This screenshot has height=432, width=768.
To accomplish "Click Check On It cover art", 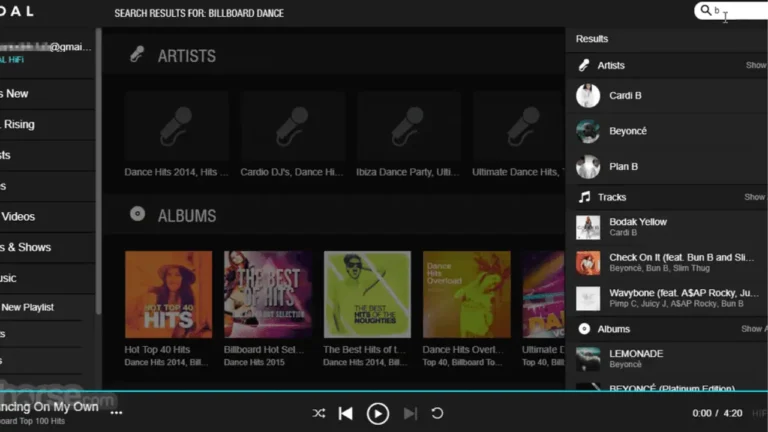I will tap(588, 263).
